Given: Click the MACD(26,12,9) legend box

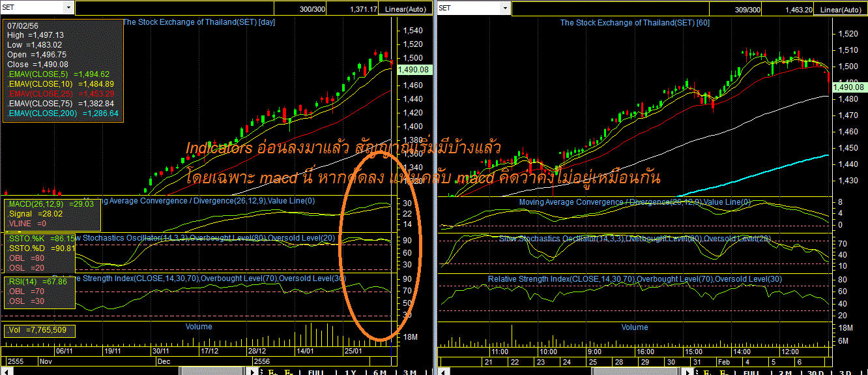Looking at the screenshot, I should click(x=53, y=214).
